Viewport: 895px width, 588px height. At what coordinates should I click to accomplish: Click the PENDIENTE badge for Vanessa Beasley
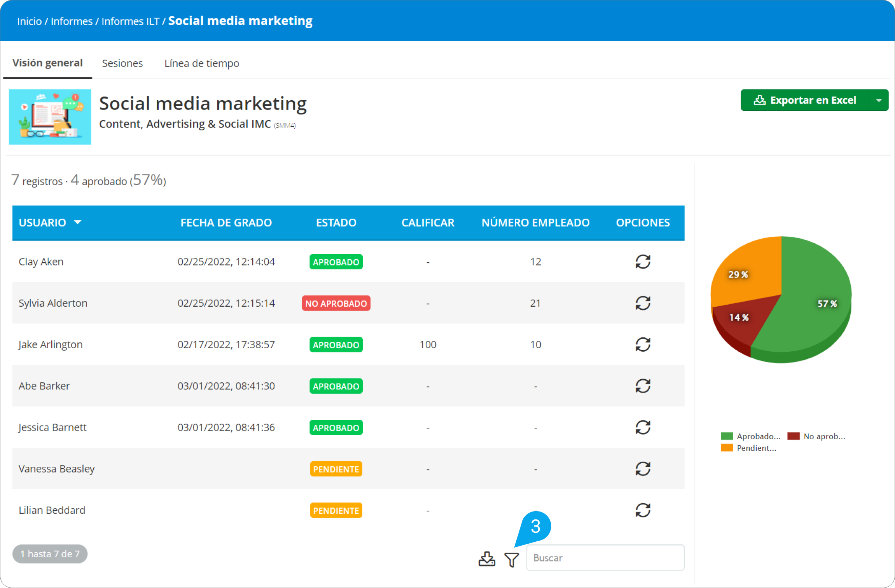[336, 469]
